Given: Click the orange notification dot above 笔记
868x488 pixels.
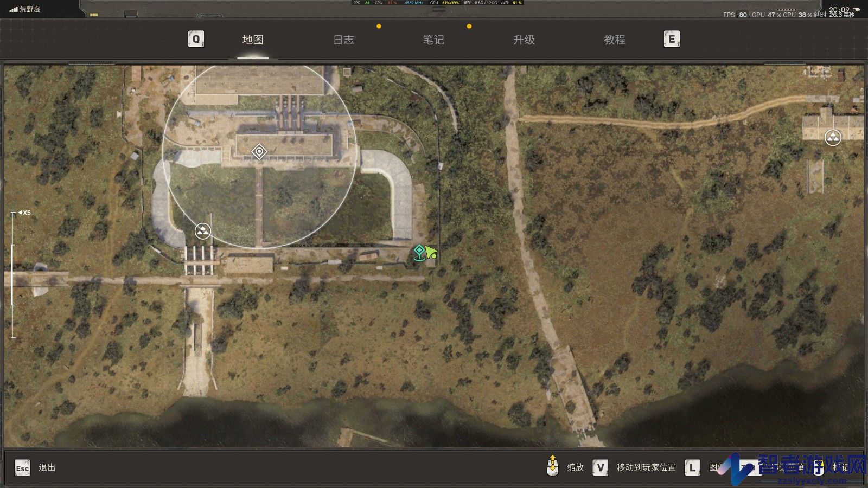Looking at the screenshot, I should pos(469,26).
